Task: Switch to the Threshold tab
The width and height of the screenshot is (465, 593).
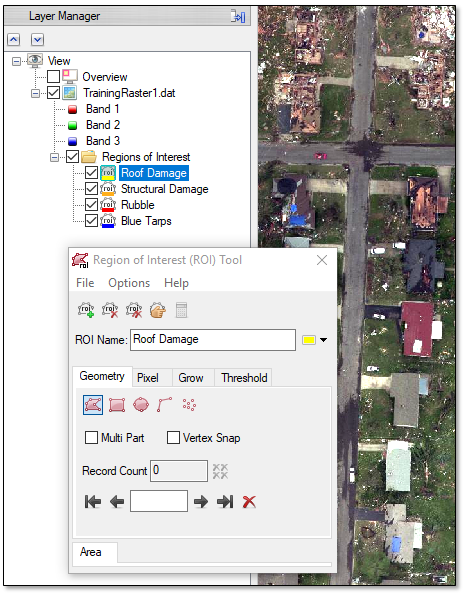Action: coord(244,378)
